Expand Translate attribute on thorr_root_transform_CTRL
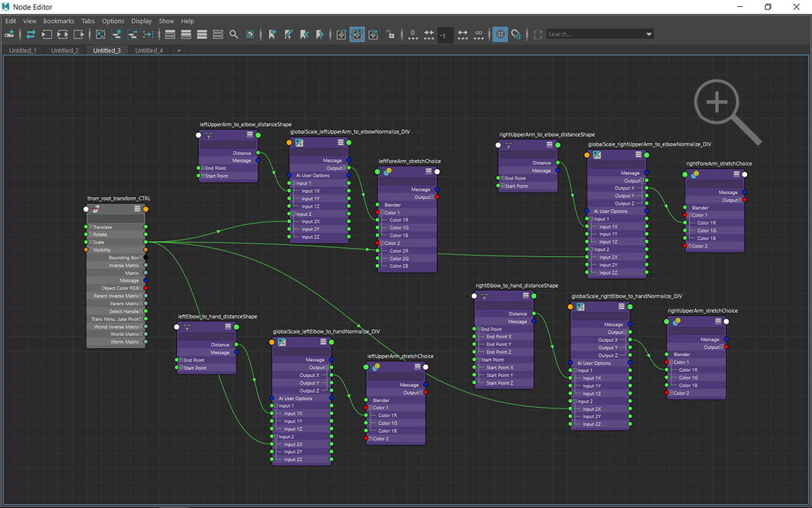The image size is (812, 508). click(x=91, y=228)
